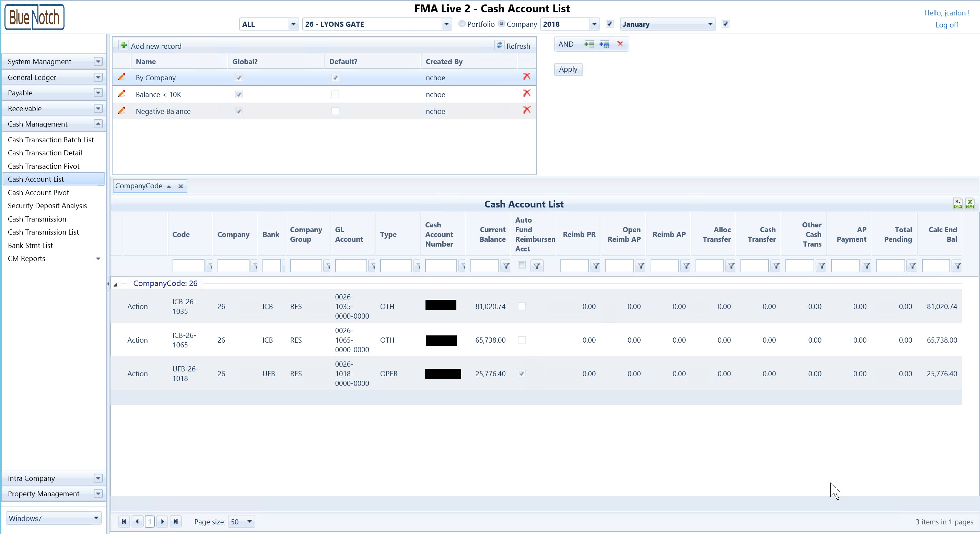The height and width of the screenshot is (534, 980).
Task: Export list using the Excel icon
Action: pos(970,203)
